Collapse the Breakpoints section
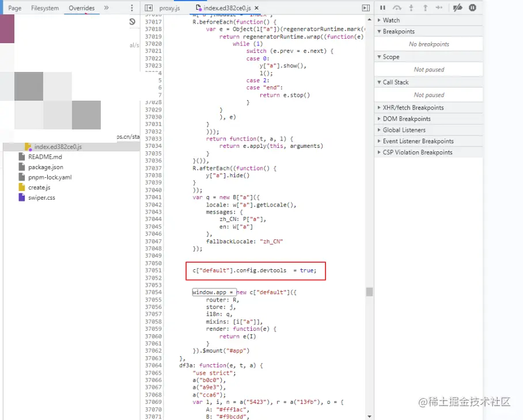This screenshot has height=420, width=523. (429, 31)
